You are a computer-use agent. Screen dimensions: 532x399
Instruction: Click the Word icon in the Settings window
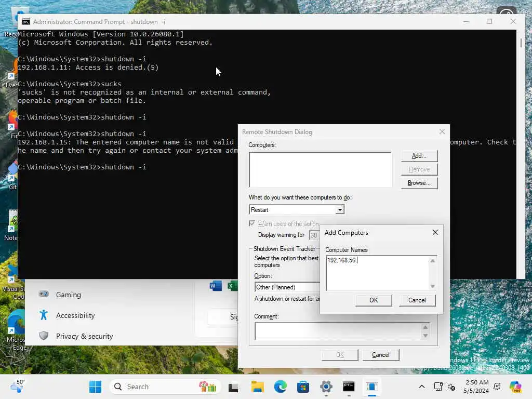pyautogui.click(x=216, y=286)
